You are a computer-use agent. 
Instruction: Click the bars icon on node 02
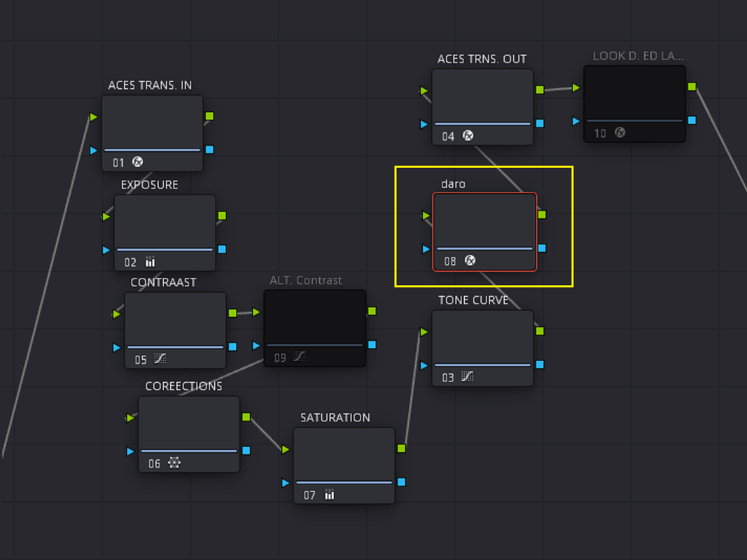point(150,262)
